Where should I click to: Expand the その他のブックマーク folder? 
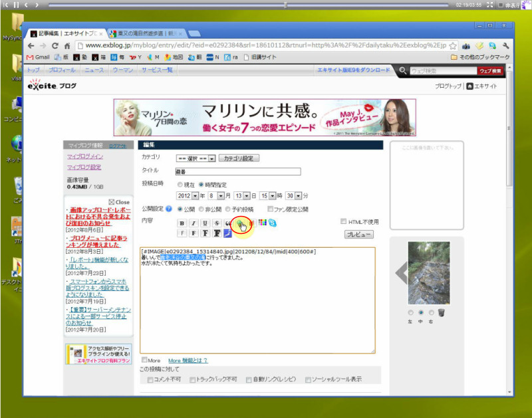coord(480,57)
